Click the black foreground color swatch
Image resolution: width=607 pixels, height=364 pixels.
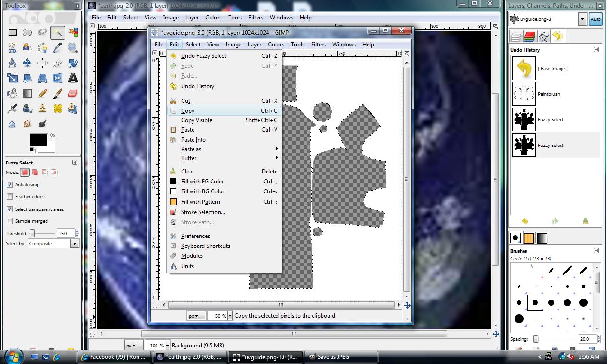38,139
